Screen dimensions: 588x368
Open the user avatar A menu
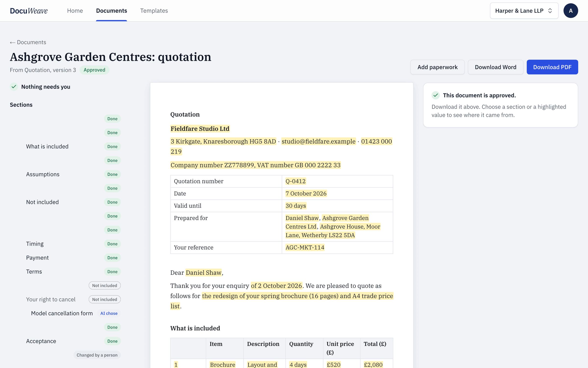coord(571,11)
